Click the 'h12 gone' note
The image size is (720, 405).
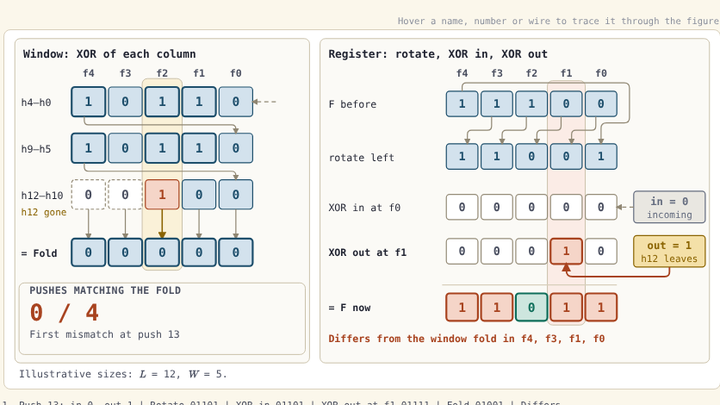pyautogui.click(x=44, y=212)
